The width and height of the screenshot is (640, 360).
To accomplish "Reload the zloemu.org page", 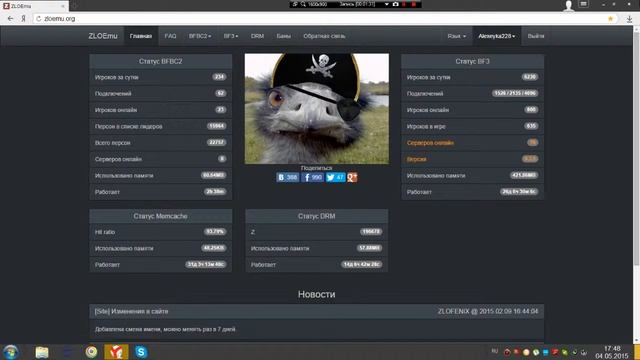I will 38,19.
